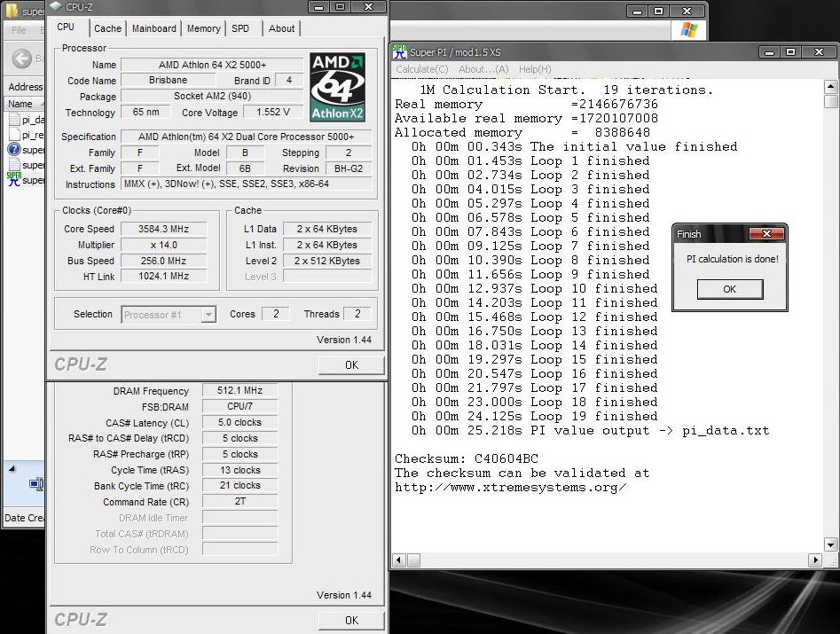Click the DRAM Frequency value 512.1 MHz
The image size is (840, 634).
coord(239,391)
